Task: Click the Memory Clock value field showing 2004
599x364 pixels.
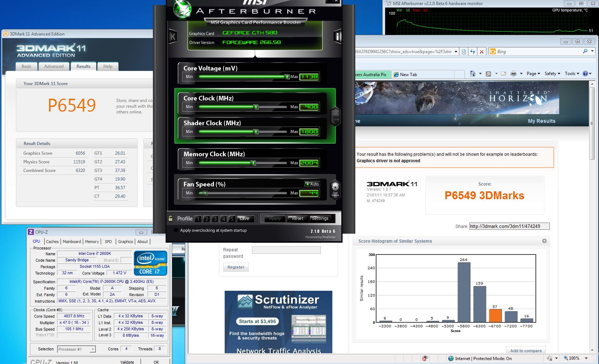Action: coord(309,163)
